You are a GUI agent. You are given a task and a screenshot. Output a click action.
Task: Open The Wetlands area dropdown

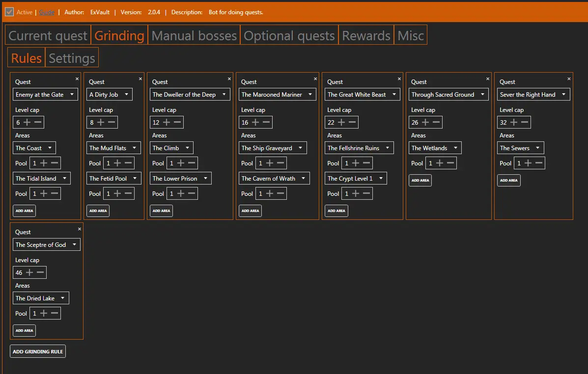(435, 148)
